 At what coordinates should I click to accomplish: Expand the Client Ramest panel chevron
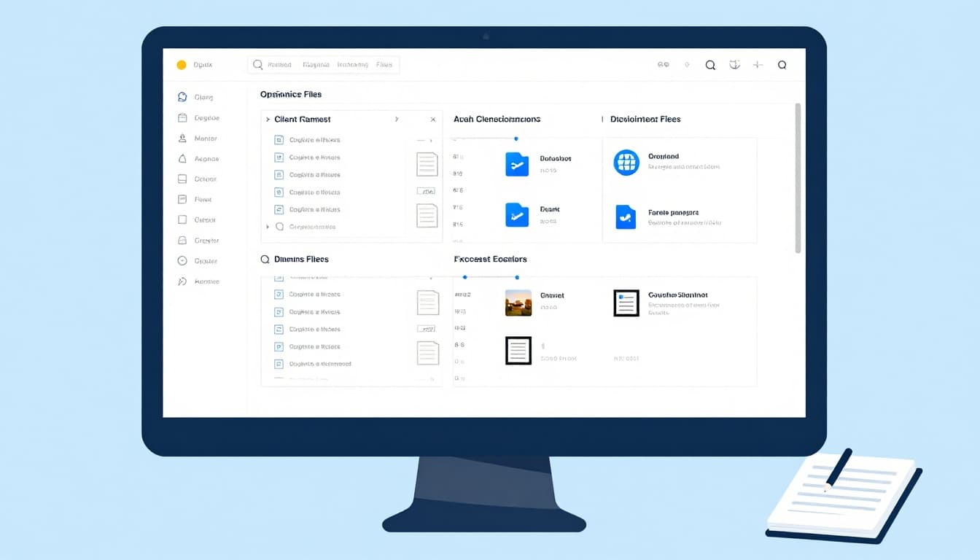click(397, 119)
